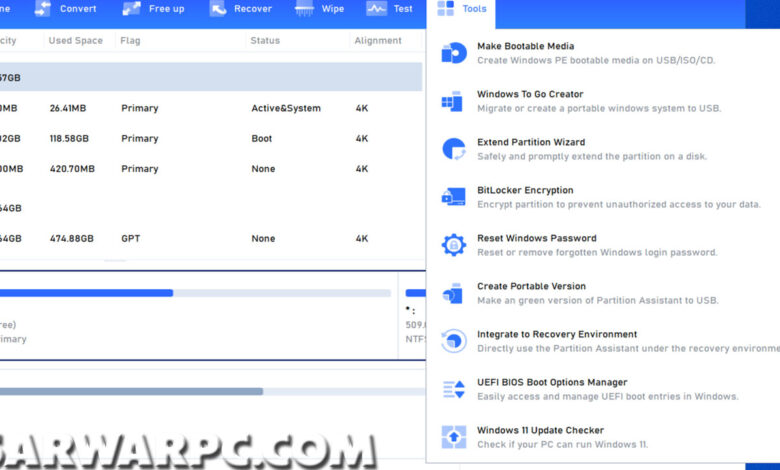Click the Wipe toolbar icon

(x=304, y=8)
